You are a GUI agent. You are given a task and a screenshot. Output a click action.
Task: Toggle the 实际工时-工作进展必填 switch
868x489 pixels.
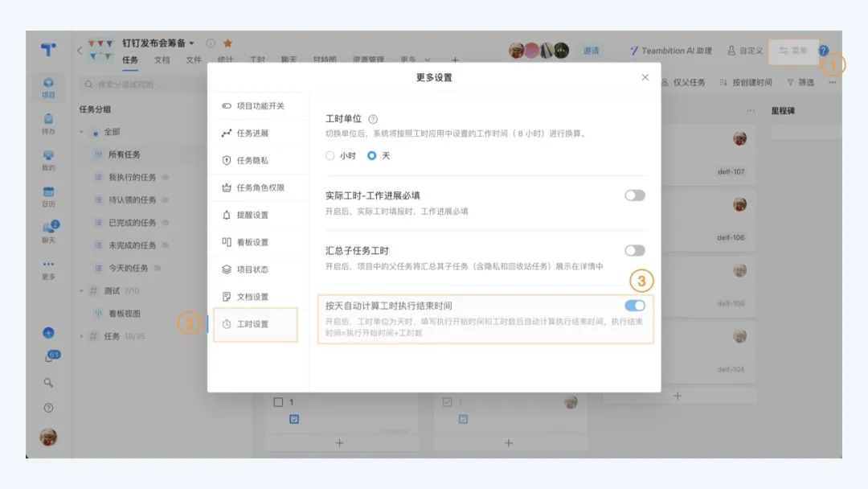coord(635,195)
